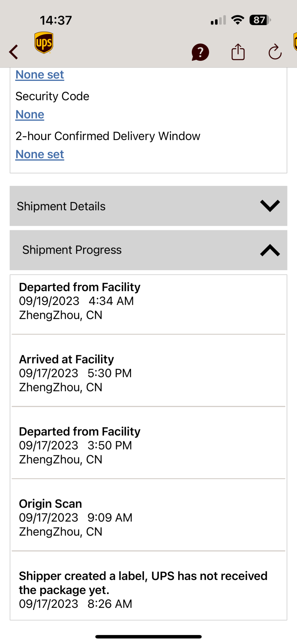
Task: Tap the home indicator bar
Action: (x=148, y=637)
